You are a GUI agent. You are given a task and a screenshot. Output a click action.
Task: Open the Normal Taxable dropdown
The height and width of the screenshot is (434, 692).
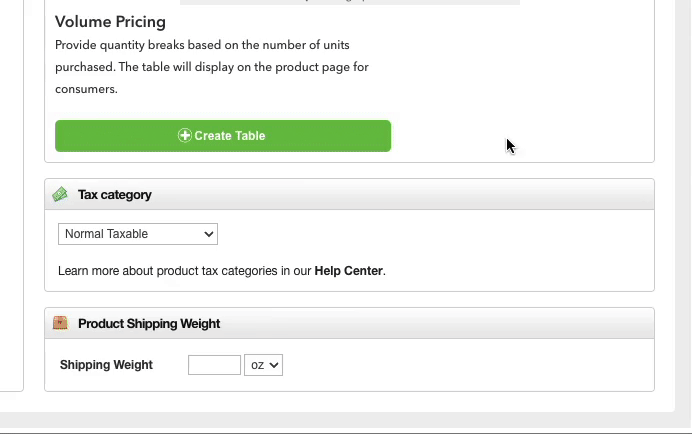(x=138, y=234)
